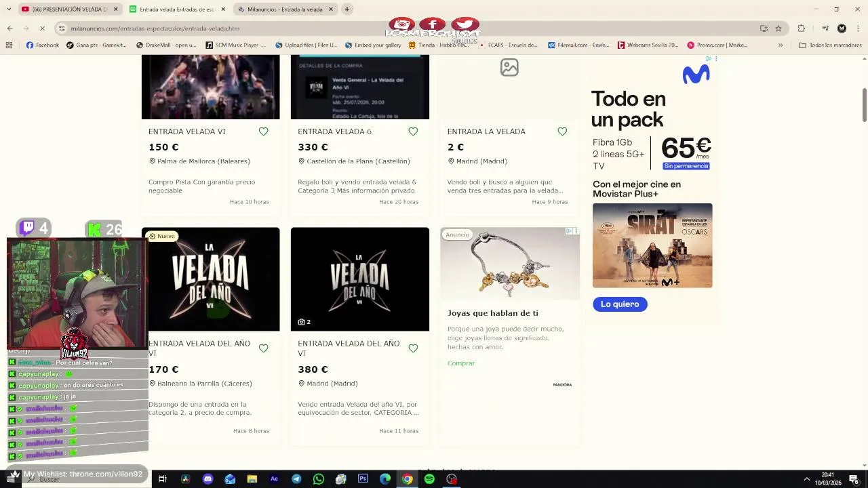
Task: Go back in browser history
Action: (x=9, y=28)
